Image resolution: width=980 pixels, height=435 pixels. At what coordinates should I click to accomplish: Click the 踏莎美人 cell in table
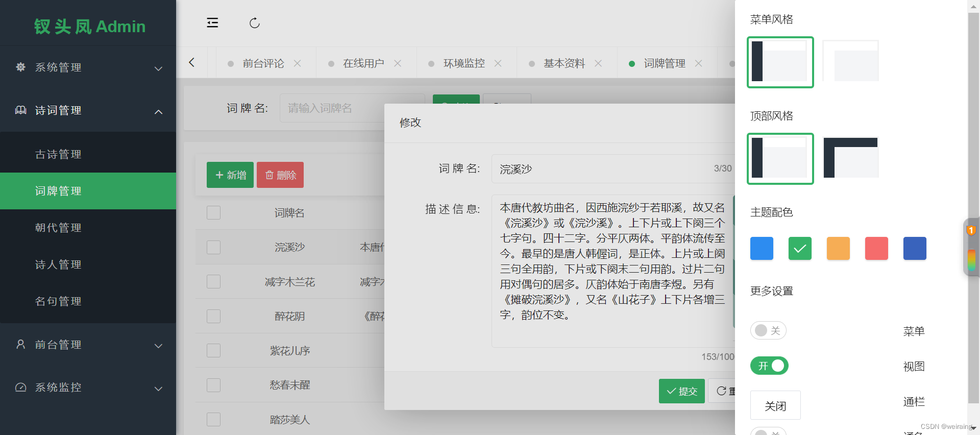[x=289, y=420]
